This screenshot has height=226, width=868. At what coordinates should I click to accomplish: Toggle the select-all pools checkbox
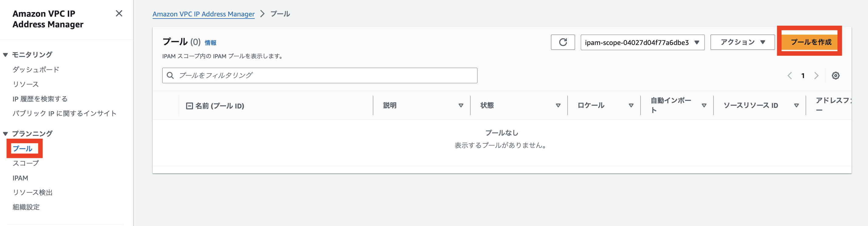[189, 105]
